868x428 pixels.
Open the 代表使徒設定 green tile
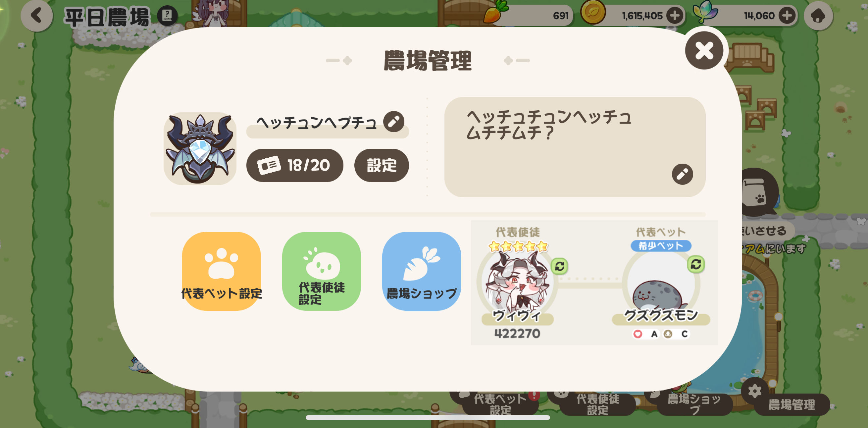point(322,271)
